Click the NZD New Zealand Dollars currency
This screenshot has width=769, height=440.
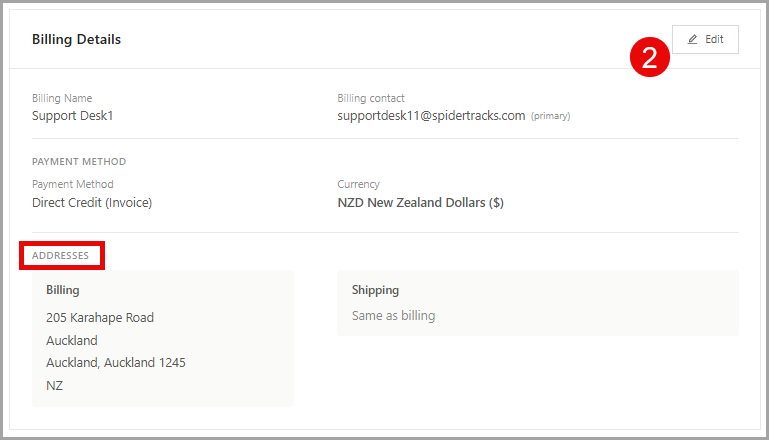[420, 203]
